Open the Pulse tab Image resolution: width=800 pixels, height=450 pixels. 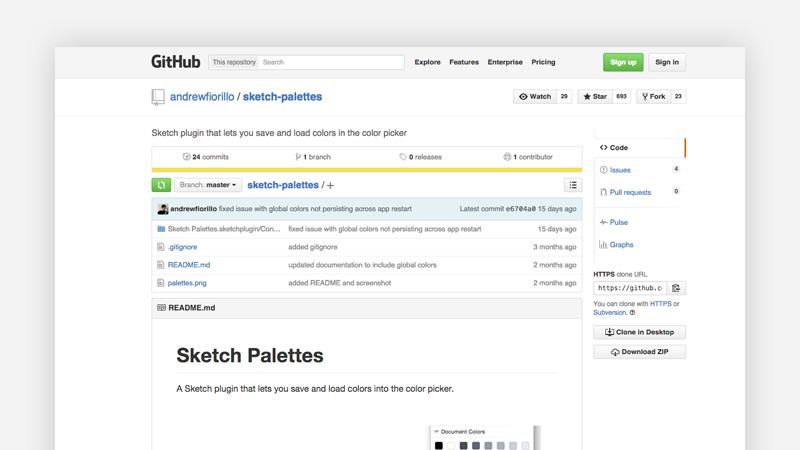pos(639,222)
